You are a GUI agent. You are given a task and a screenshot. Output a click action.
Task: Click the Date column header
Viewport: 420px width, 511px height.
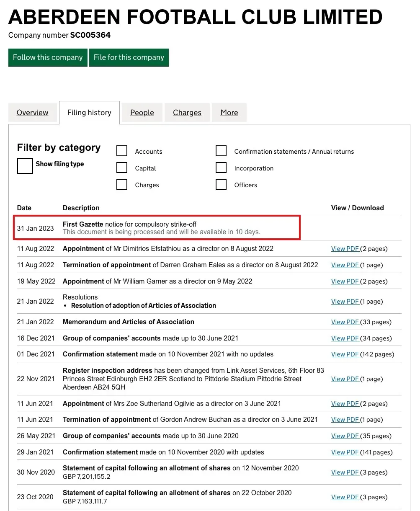24,208
